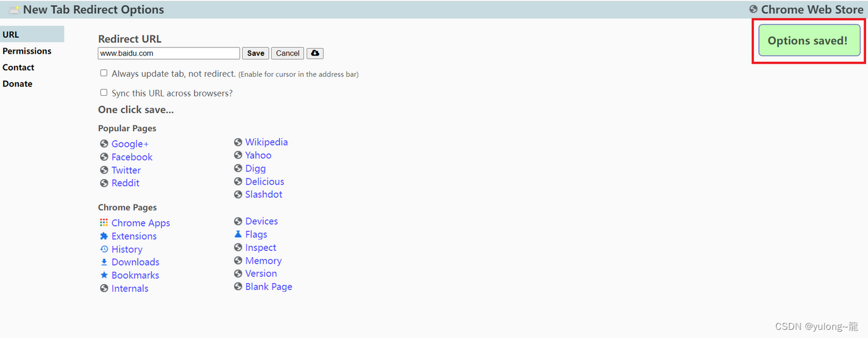Click the Blank Page link

click(269, 286)
